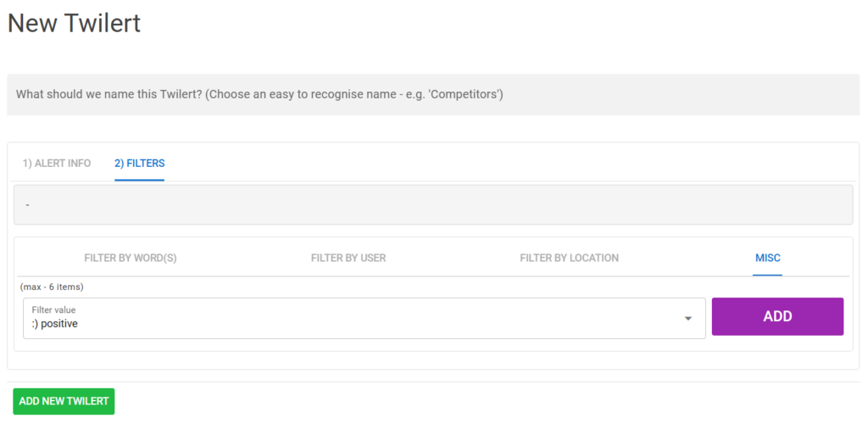
Task: Select the Misc filter tab
Action: tap(768, 258)
